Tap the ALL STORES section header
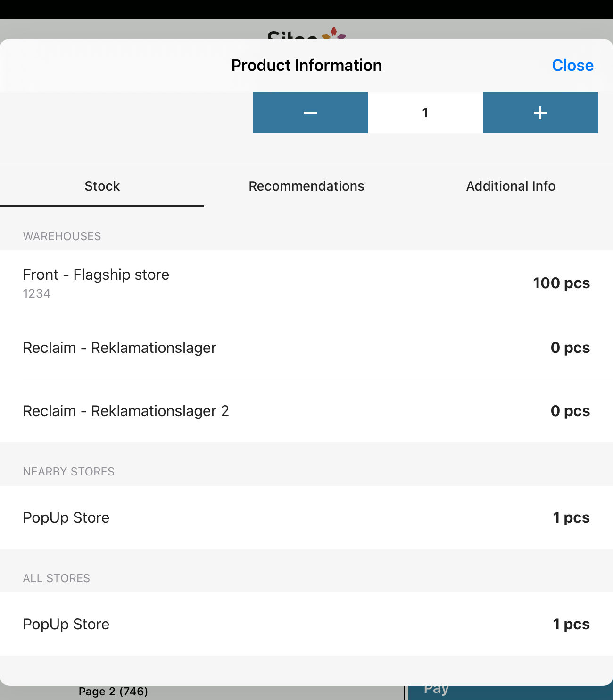Image resolution: width=613 pixels, height=700 pixels. pyautogui.click(x=57, y=578)
